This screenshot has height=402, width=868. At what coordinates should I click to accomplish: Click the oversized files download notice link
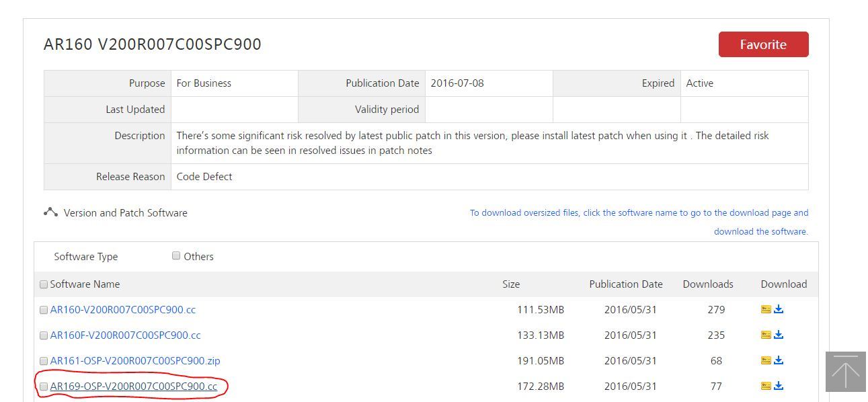(x=639, y=222)
